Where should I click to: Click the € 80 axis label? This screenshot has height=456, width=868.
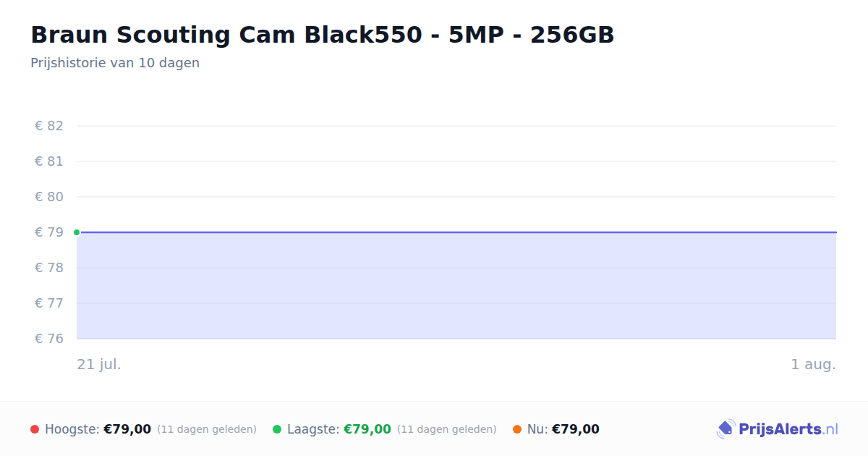coord(49,197)
